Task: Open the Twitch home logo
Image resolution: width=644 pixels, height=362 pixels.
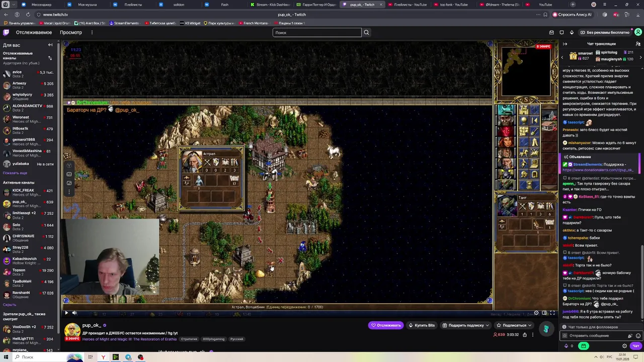Action: click(x=6, y=32)
